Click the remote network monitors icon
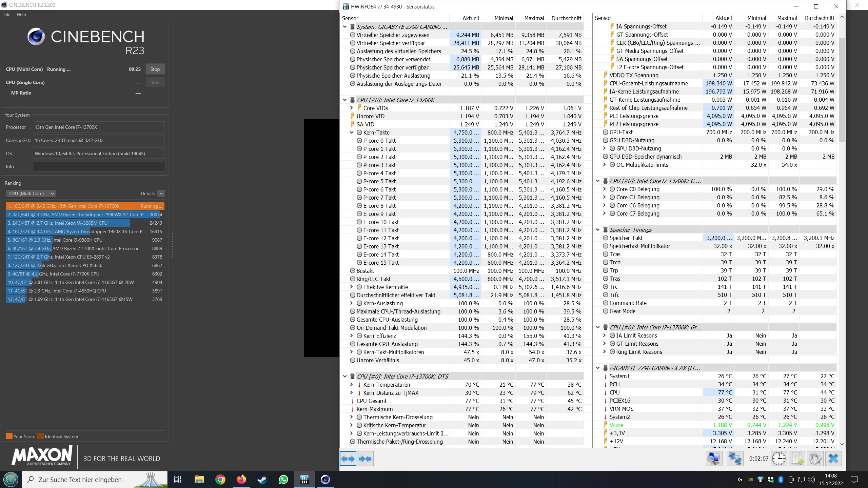868x488 pixels. (735, 459)
